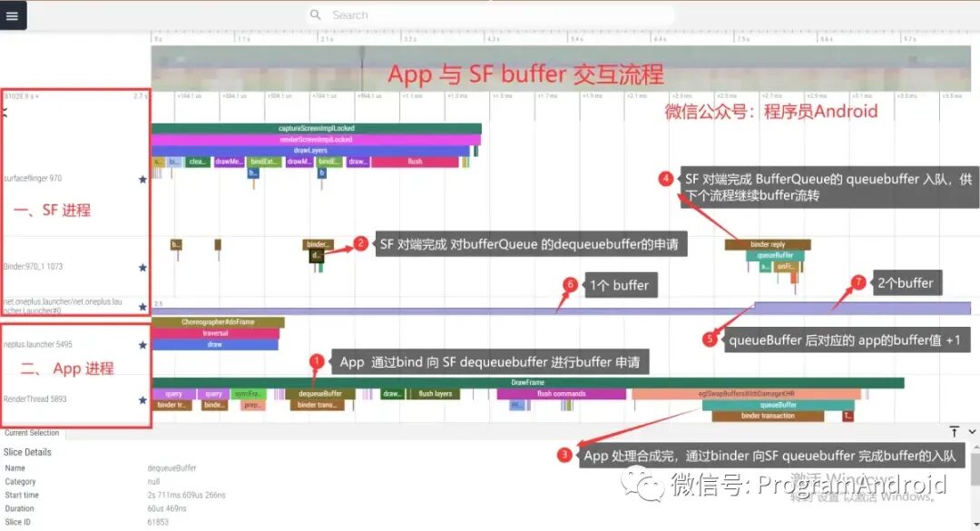
Task: Pin the net.oneplus.launcher counter track star
Action: pos(142,307)
